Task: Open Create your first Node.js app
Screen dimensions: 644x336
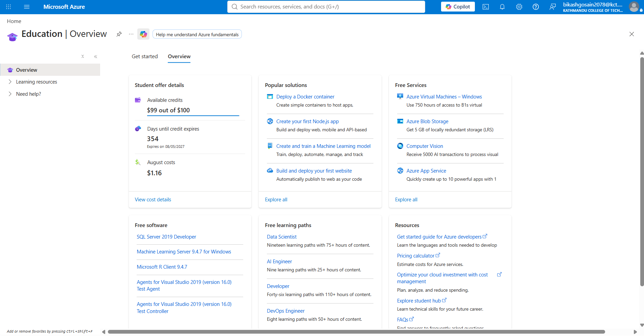Action: coord(307,121)
